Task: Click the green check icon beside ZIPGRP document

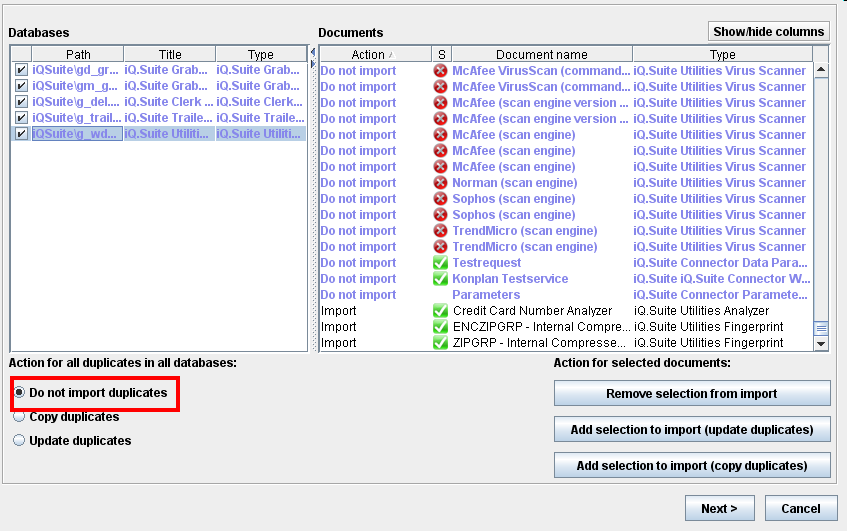Action: (440, 343)
